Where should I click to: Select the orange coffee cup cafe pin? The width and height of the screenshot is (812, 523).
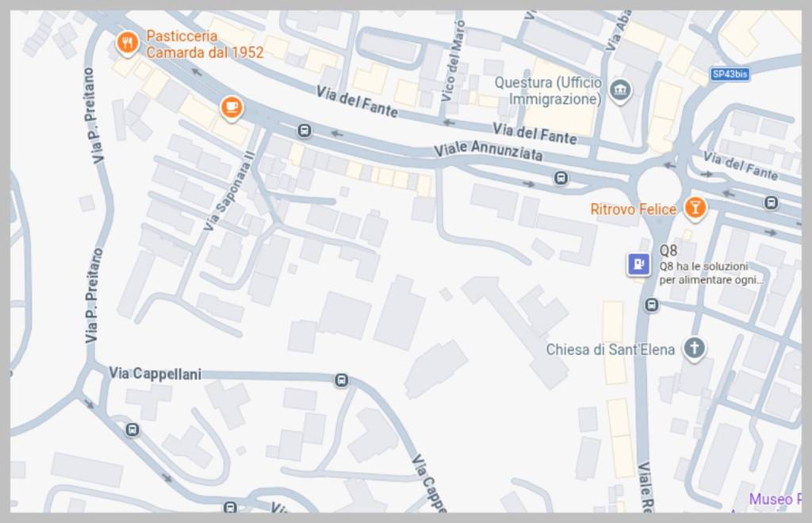232,108
